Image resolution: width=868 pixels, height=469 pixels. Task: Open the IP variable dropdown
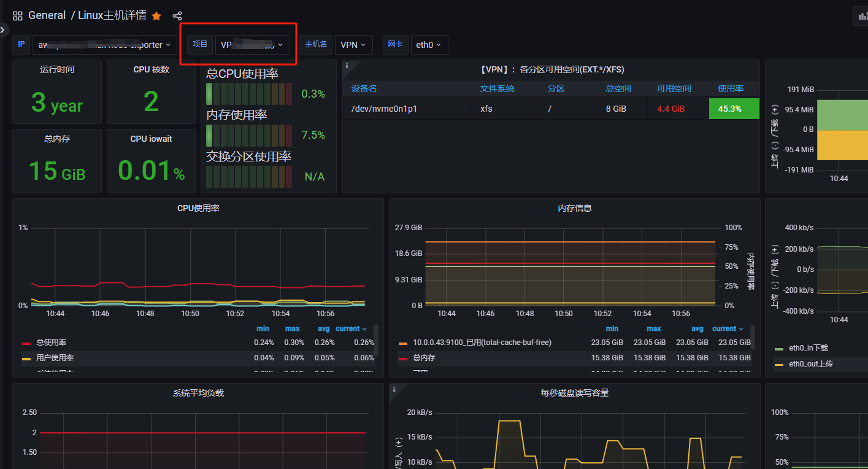pos(105,45)
